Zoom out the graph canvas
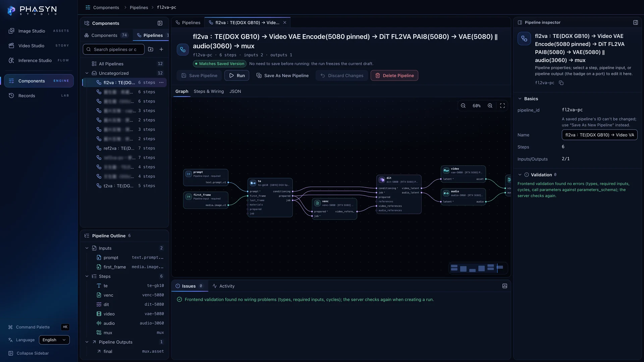The height and width of the screenshot is (362, 644). click(463, 106)
